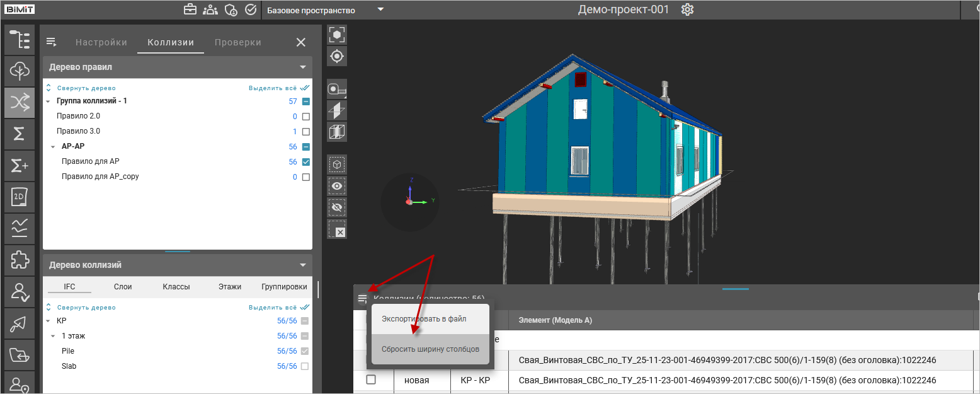Screen dimensions: 980x394
Task: Collapse the Дерево правил panel header arrow
Action: tap(303, 67)
